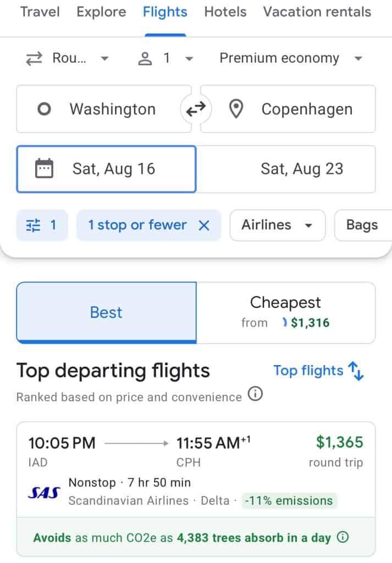Remove the 1 stop or fewer filter
This screenshot has height=563, width=392.
(x=204, y=225)
